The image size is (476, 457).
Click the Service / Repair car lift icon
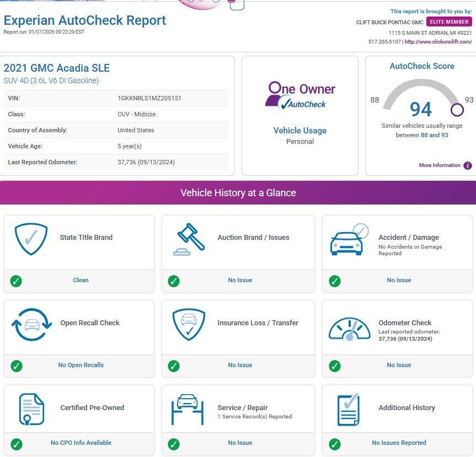click(x=187, y=410)
